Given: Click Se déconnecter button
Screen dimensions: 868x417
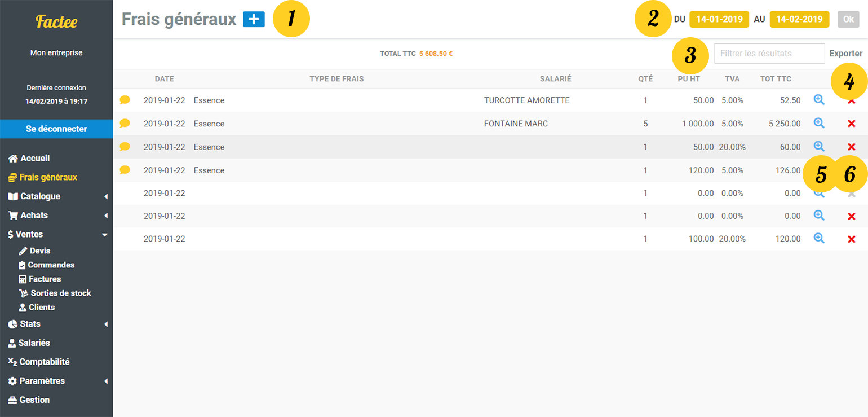Looking at the screenshot, I should click(x=56, y=129).
